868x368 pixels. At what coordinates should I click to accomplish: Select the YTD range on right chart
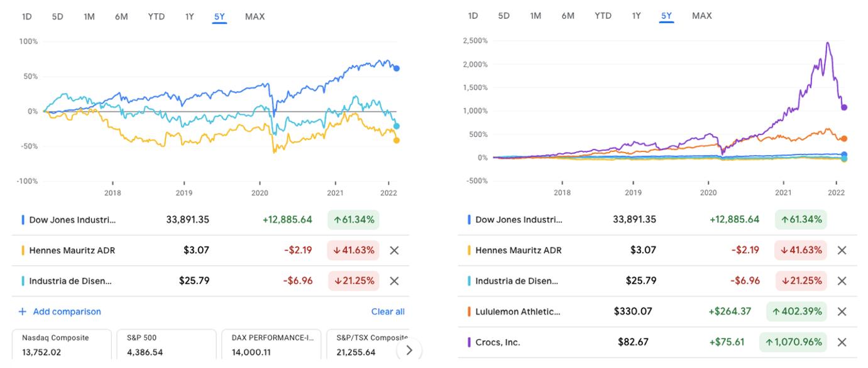(603, 16)
